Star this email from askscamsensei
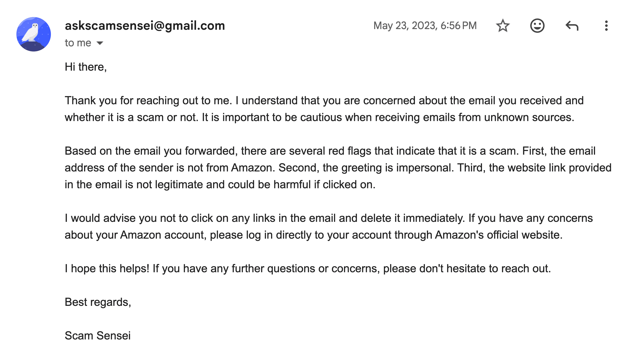The image size is (631, 364). (x=502, y=25)
